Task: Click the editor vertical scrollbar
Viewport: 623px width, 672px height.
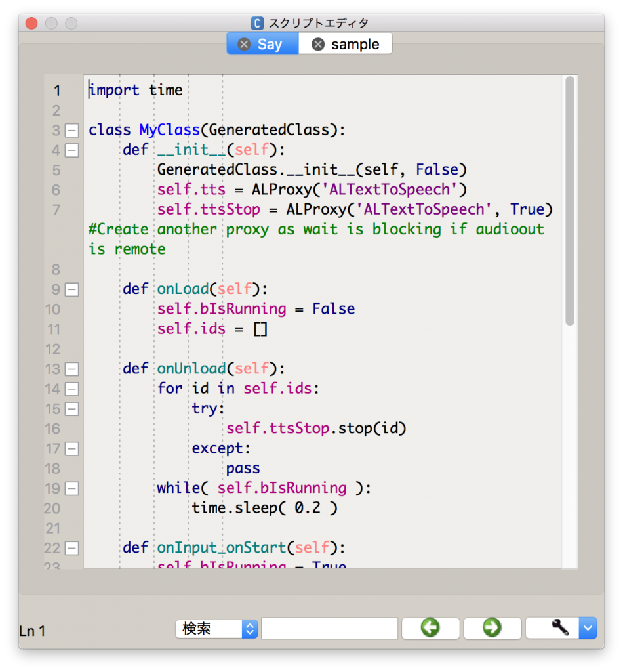Action: pos(569,197)
